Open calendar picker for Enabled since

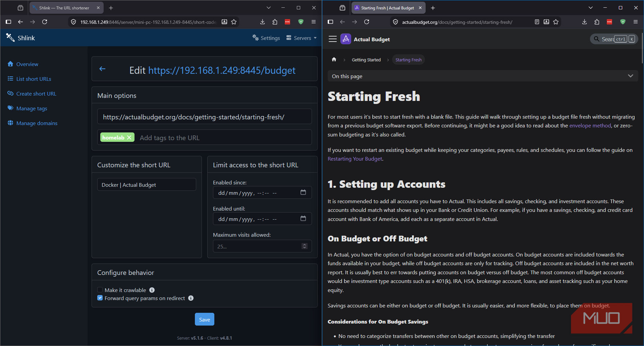(303, 192)
